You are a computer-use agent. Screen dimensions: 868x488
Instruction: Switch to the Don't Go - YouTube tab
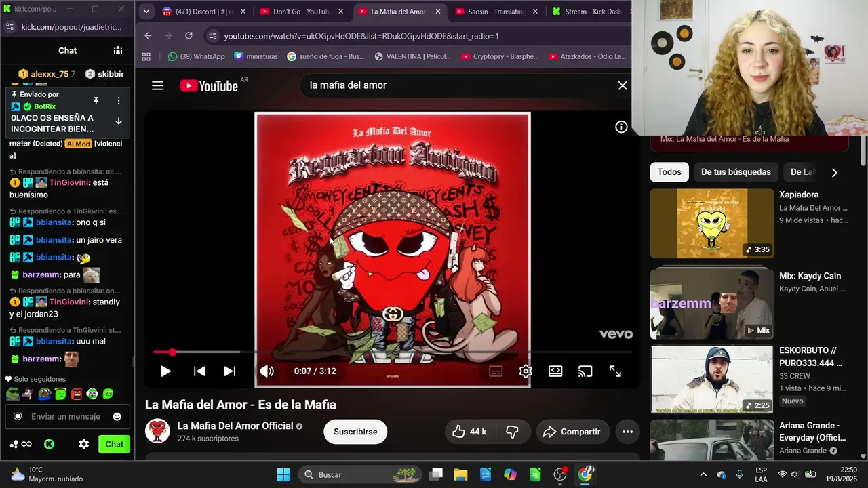pyautogui.click(x=302, y=12)
